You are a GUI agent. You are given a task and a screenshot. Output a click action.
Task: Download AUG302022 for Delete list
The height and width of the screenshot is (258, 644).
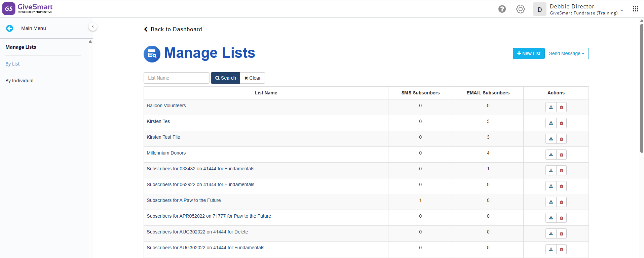(x=551, y=233)
